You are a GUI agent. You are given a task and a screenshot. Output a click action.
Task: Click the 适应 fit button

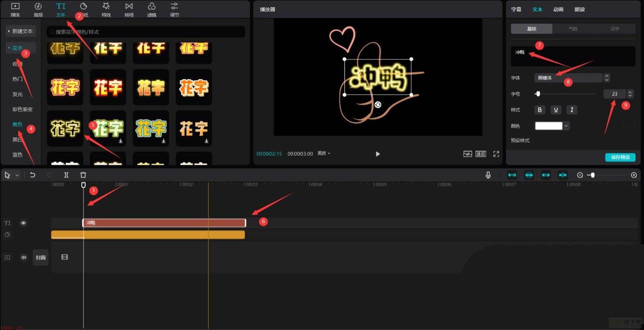click(x=481, y=154)
